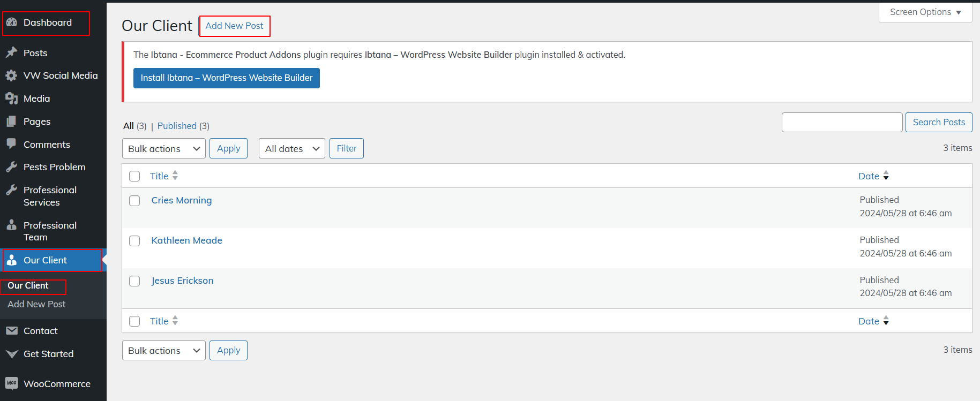Open the top Bulk actions dropdown

pyautogui.click(x=163, y=149)
